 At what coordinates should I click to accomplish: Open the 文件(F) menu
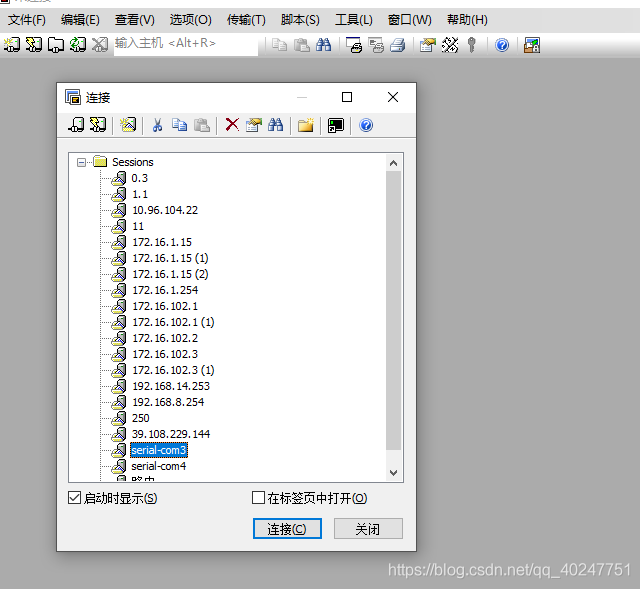coord(27,20)
